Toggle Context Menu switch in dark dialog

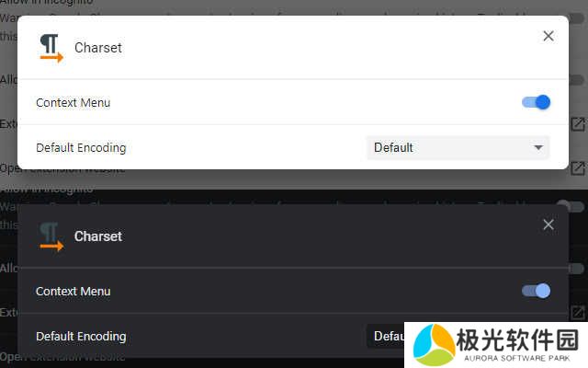[x=536, y=291]
